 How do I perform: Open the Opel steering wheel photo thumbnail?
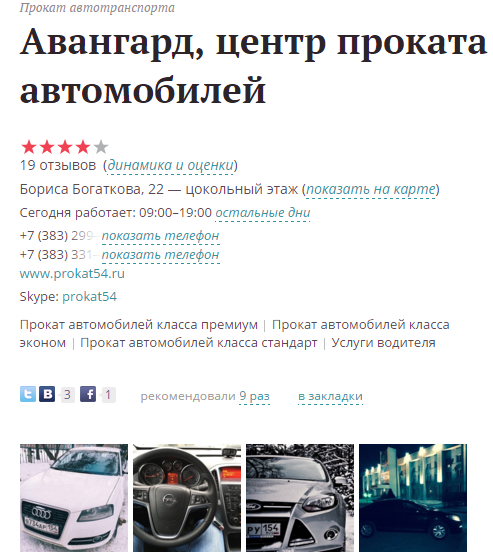pos(187,498)
